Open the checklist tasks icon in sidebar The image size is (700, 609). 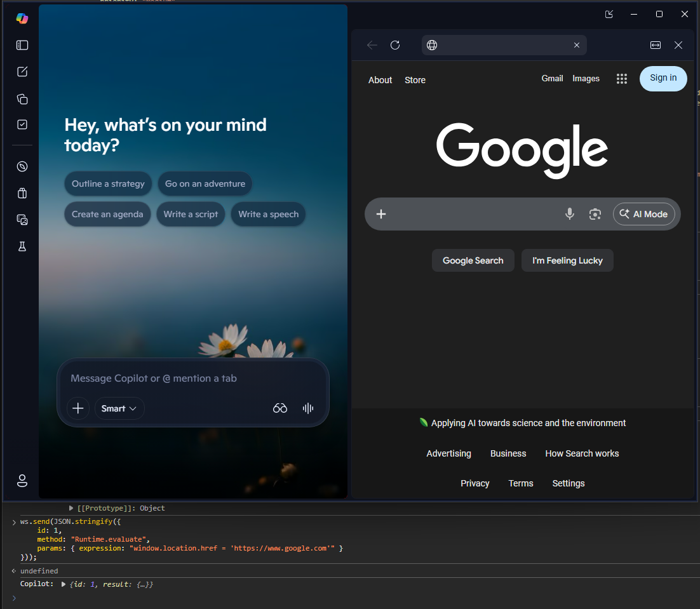[22, 124]
